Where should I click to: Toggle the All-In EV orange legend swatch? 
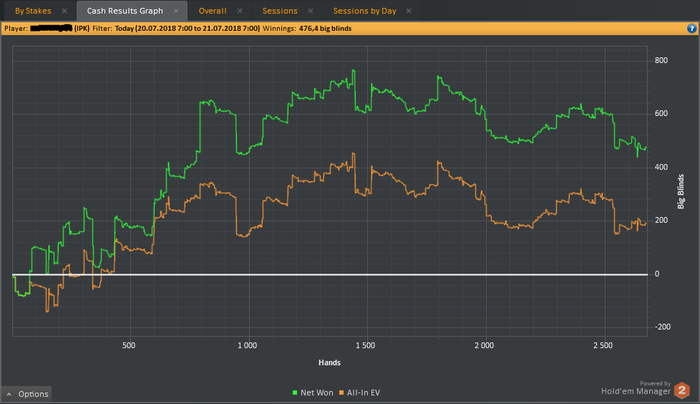click(342, 393)
